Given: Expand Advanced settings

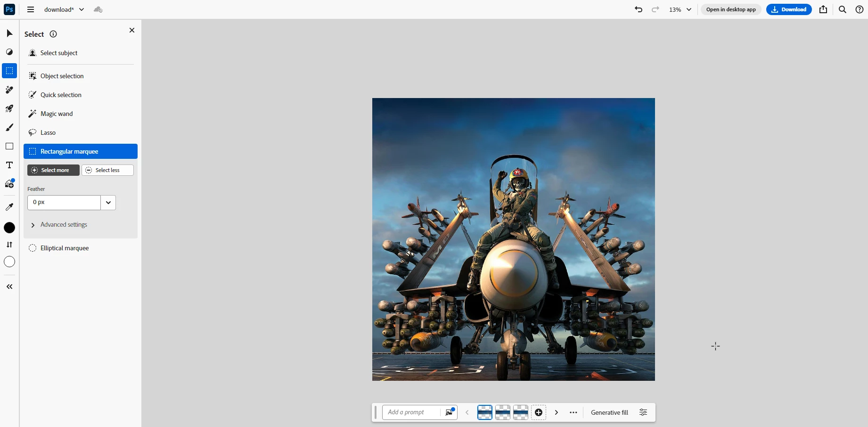Looking at the screenshot, I should [59, 225].
